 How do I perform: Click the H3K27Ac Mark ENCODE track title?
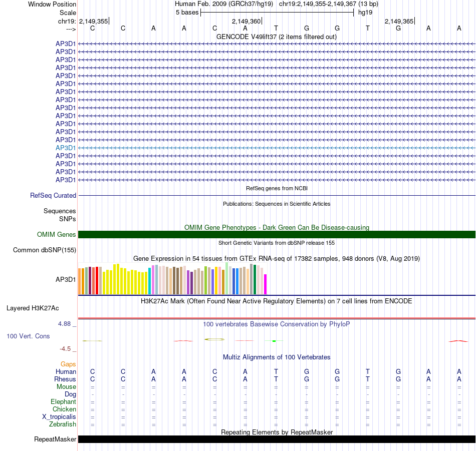click(277, 301)
